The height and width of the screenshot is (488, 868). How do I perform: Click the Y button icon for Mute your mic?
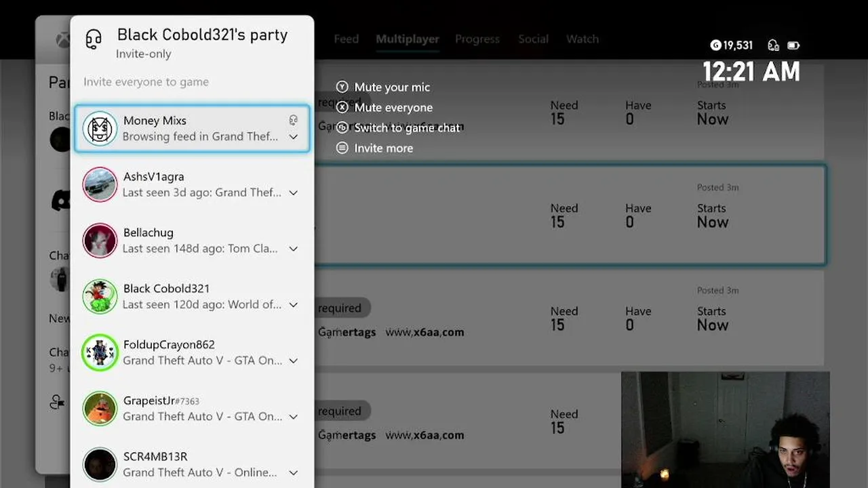coord(342,87)
